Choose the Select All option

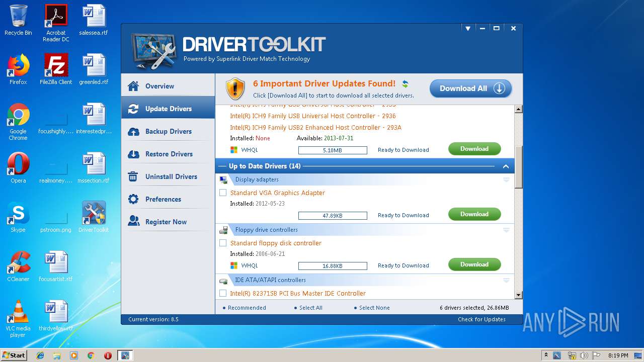[x=308, y=308]
